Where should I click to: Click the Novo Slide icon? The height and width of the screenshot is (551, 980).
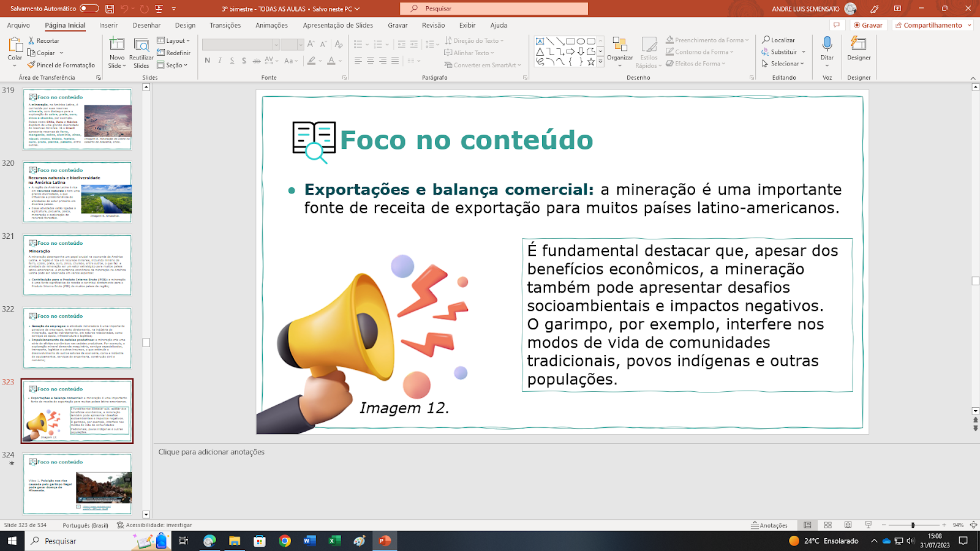[117, 45]
